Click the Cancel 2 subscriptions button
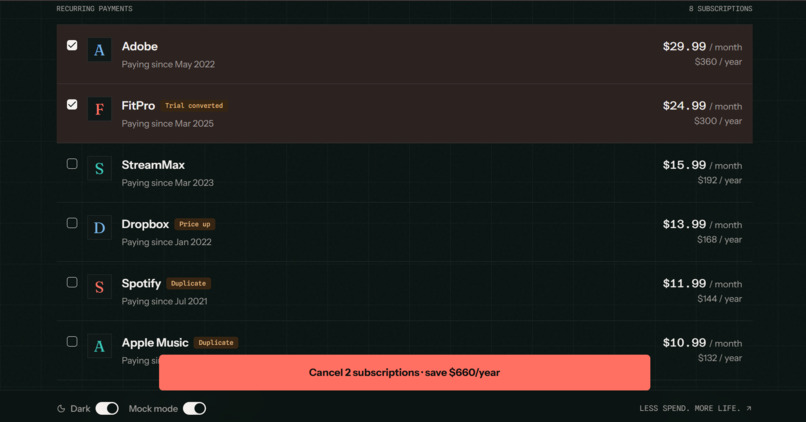The width and height of the screenshot is (806, 422). [405, 372]
